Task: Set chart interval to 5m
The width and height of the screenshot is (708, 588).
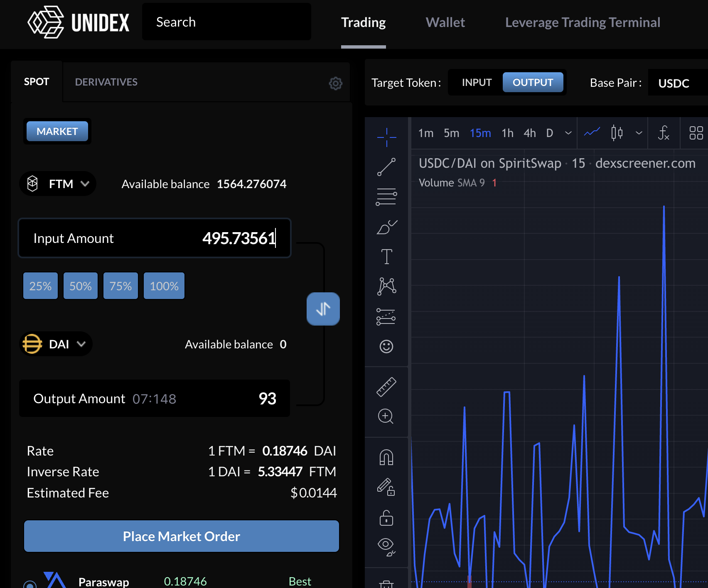Action: pyautogui.click(x=451, y=133)
